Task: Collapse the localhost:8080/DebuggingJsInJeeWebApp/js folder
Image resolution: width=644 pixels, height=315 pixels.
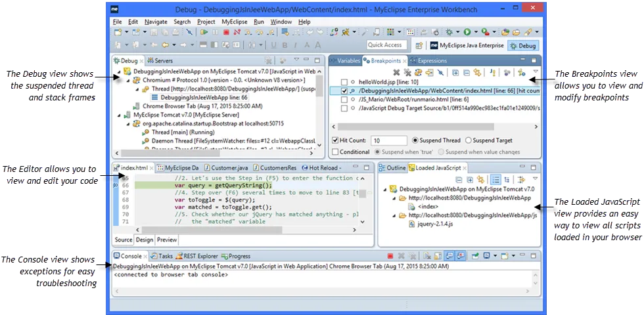Action: coord(393,215)
